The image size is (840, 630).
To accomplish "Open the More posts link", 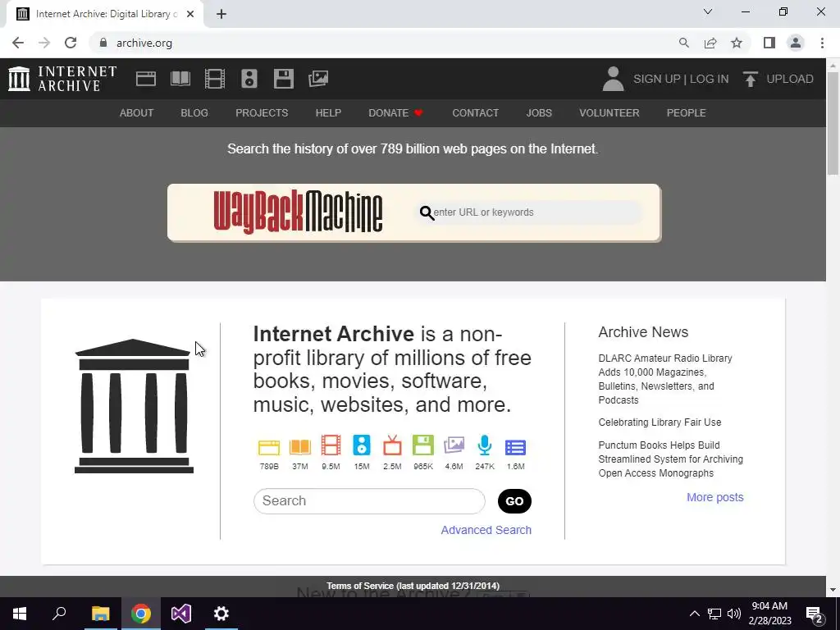I will (x=715, y=497).
